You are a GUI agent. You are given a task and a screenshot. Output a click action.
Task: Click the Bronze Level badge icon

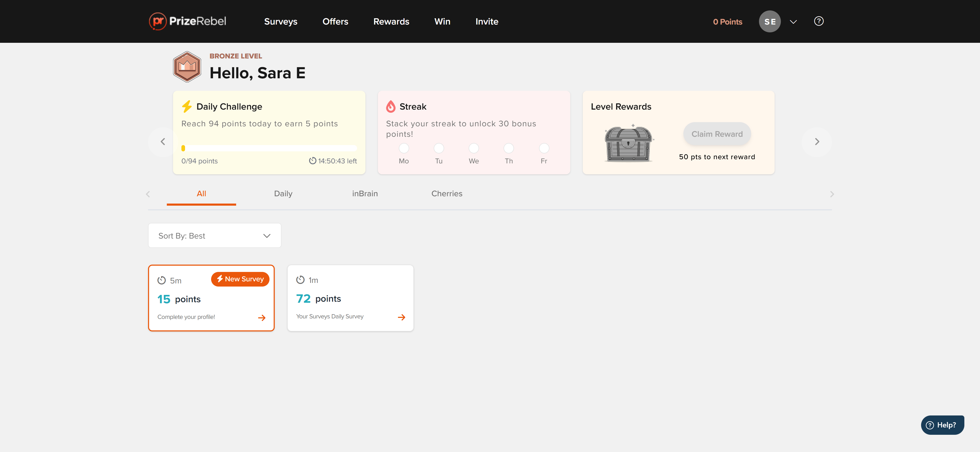(x=187, y=67)
